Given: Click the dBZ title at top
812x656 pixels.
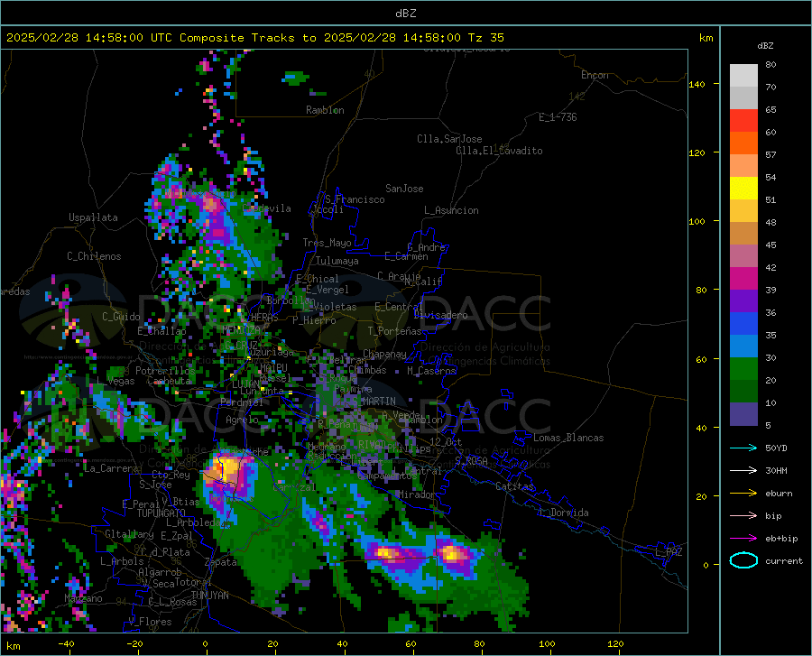Looking at the screenshot, I should (405, 14).
